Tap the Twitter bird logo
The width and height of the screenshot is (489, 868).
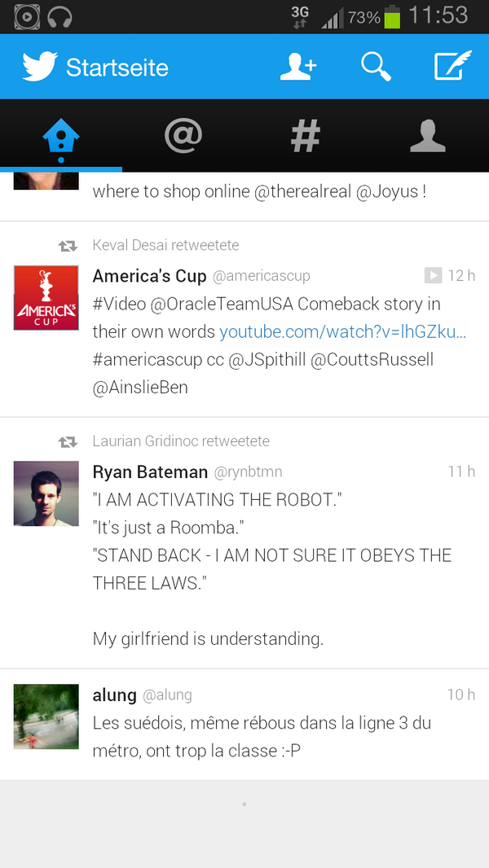[x=39, y=67]
